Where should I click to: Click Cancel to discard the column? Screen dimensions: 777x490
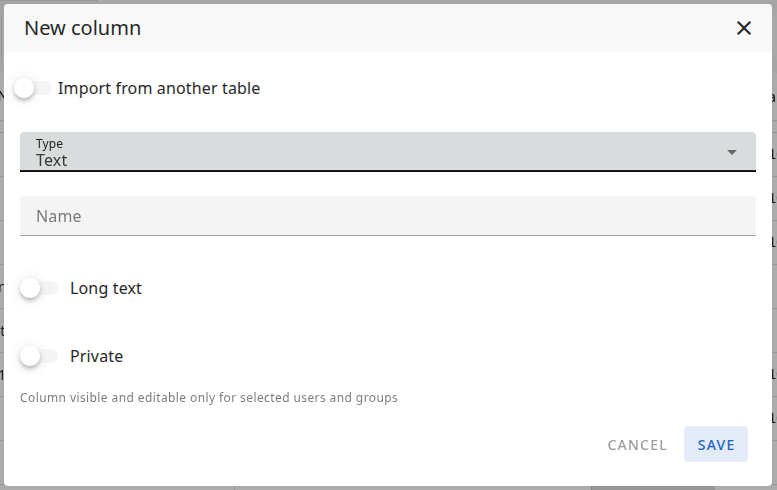pyautogui.click(x=637, y=445)
